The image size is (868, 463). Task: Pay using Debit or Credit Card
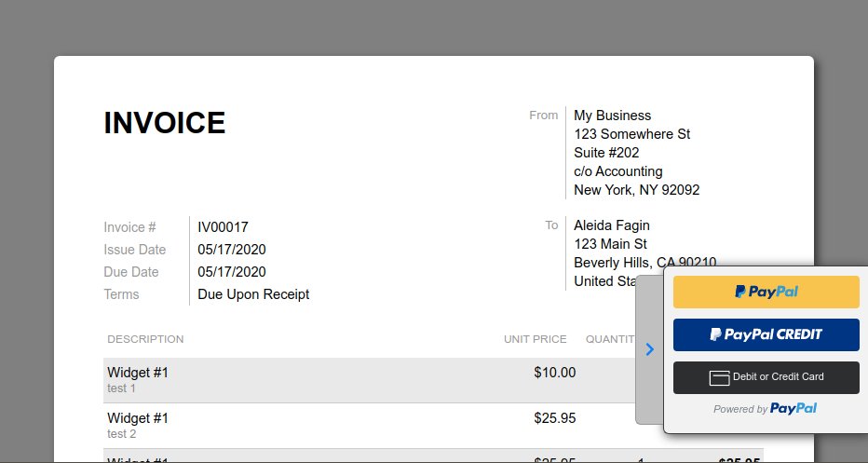[766, 377]
